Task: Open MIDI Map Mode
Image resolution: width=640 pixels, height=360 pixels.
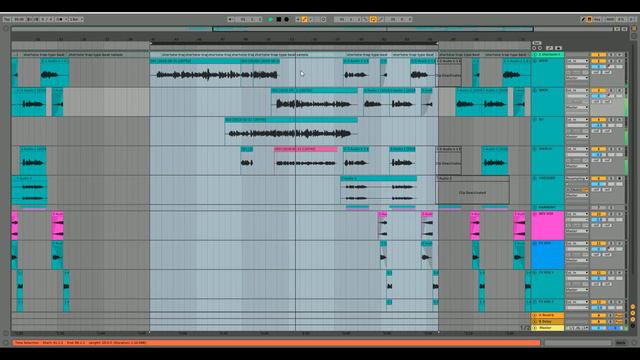Action: (x=610, y=19)
